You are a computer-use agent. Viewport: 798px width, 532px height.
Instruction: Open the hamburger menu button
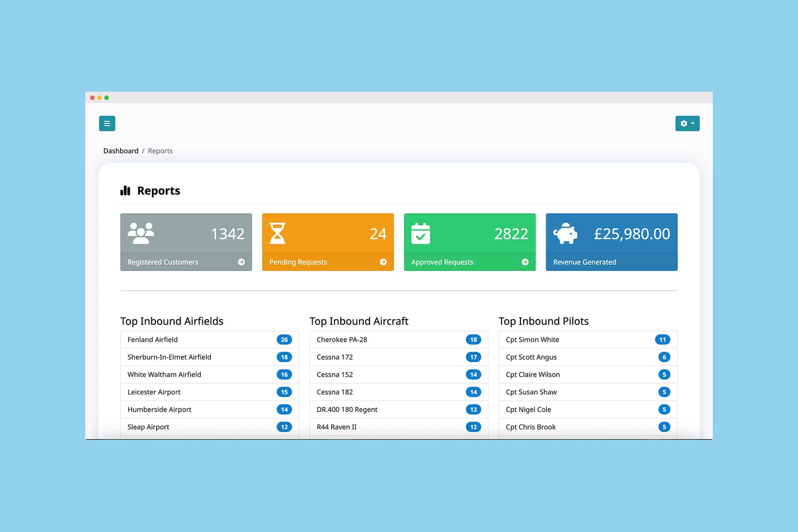(x=107, y=123)
